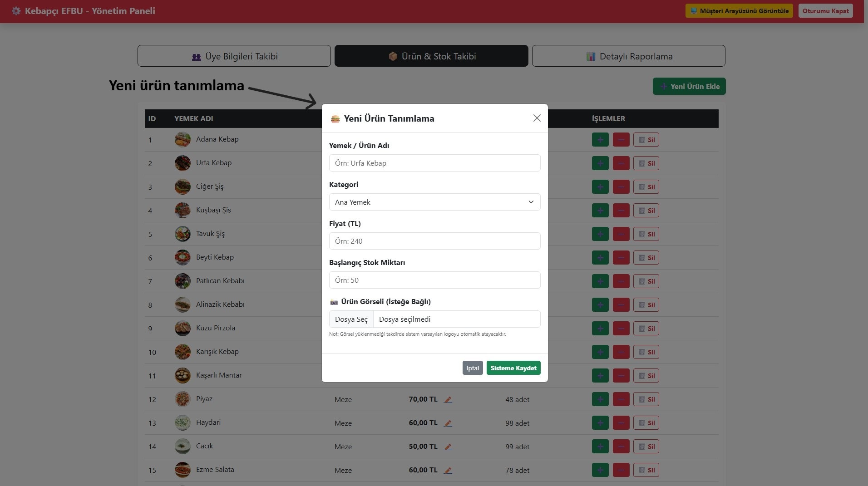Screen dimensions: 868x486
Task: Edit Ezme Salata price with pencil icon
Action: point(448,471)
